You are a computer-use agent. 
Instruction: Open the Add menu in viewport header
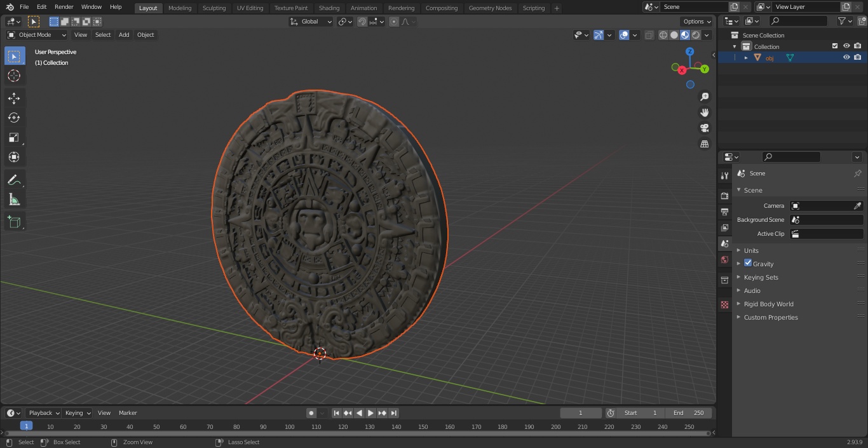click(x=124, y=35)
